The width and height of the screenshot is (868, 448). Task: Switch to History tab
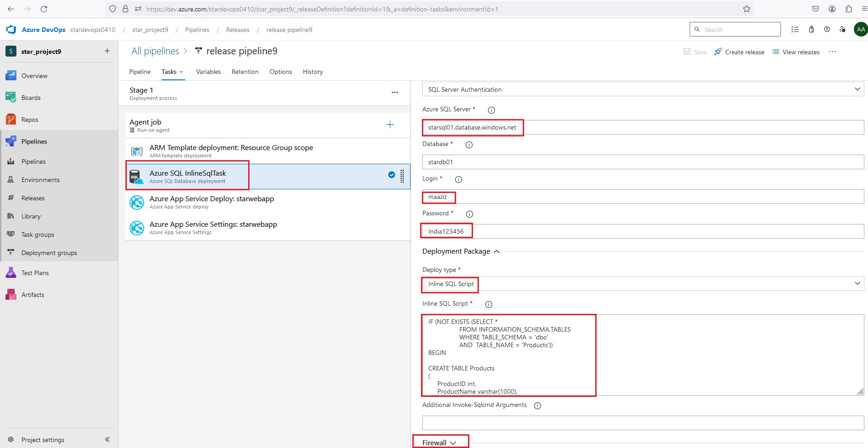tap(313, 72)
